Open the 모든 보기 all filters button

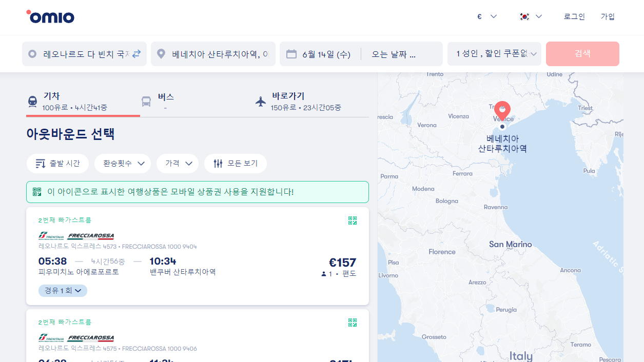tap(236, 164)
